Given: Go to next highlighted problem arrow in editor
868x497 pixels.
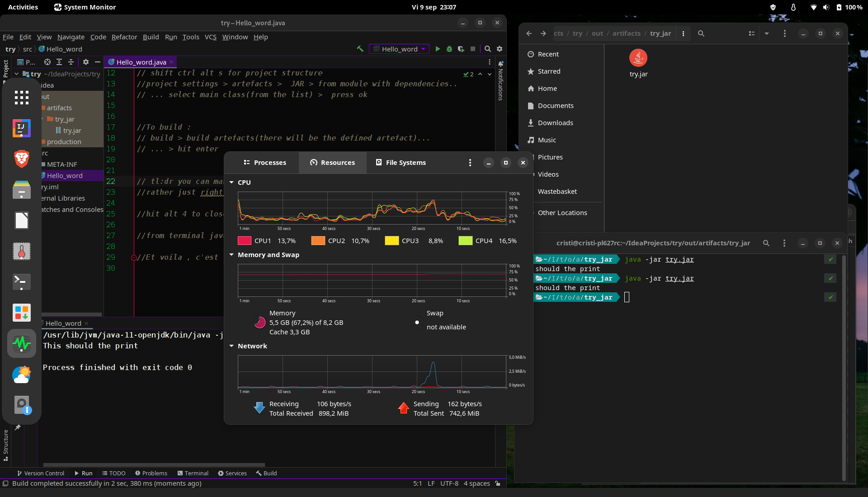Looking at the screenshot, I should (490, 74).
